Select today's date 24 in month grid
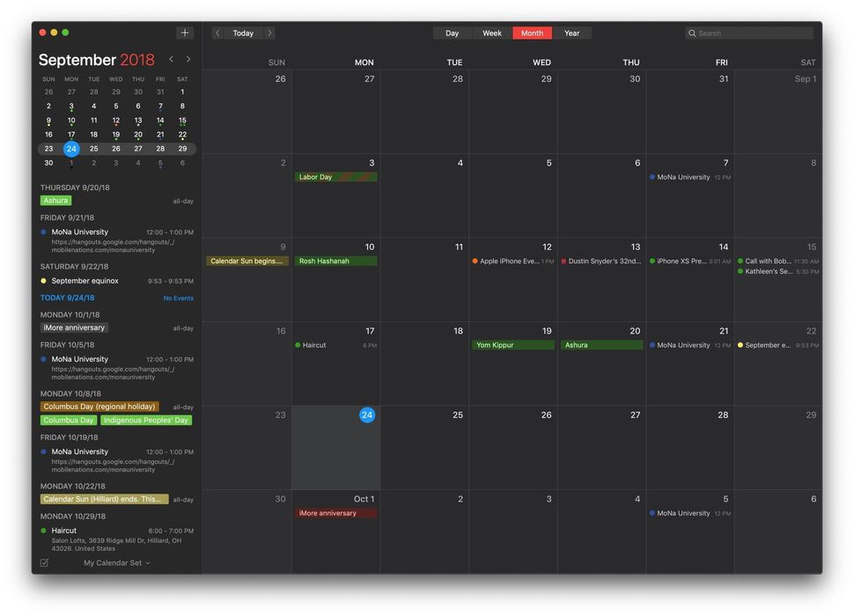The width and height of the screenshot is (854, 616). (x=367, y=414)
